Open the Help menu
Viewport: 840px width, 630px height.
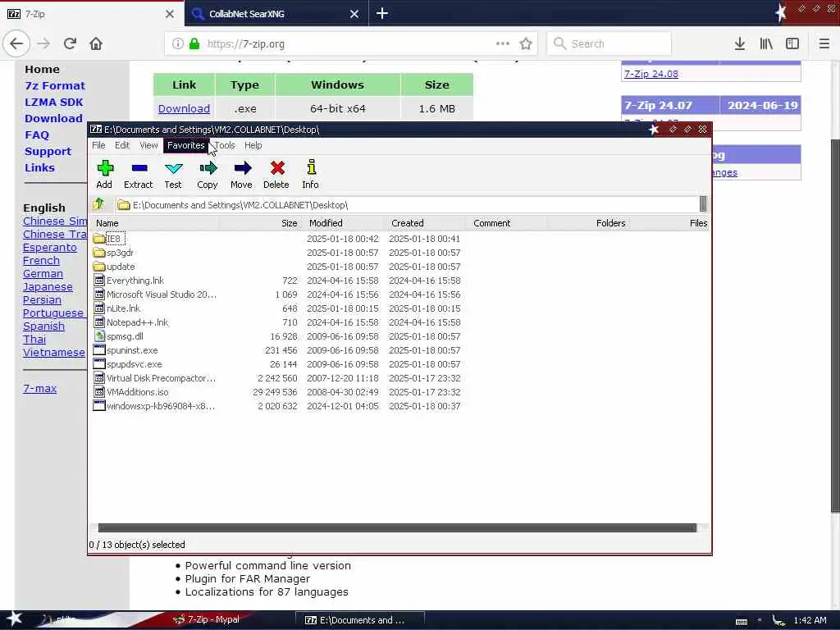[253, 145]
